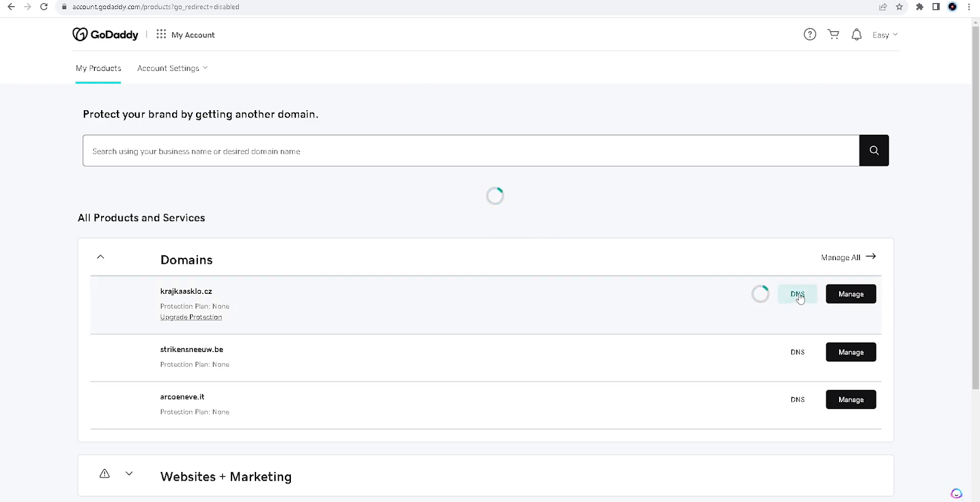Toggle the browser side panel icon
980x502 pixels.
[x=936, y=7]
